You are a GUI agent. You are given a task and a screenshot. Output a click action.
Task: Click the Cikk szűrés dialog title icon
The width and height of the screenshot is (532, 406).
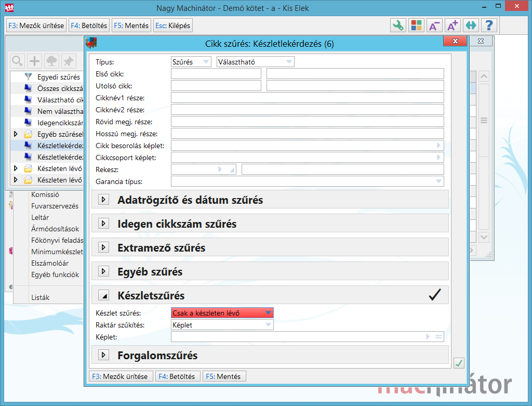pyautogui.click(x=91, y=43)
